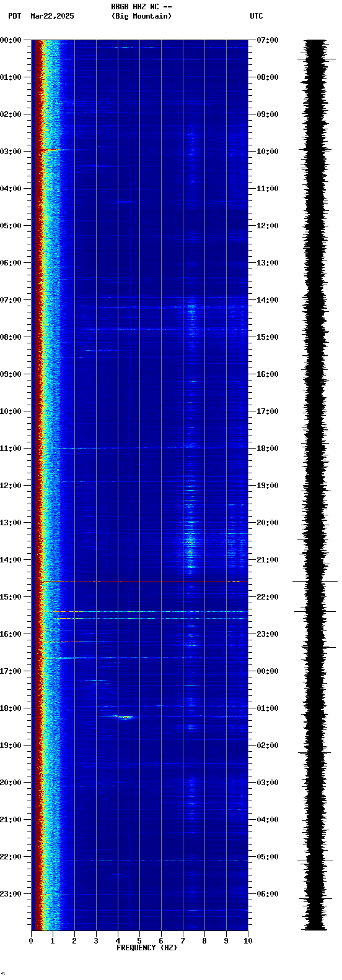342x980 pixels.
Task: Click the PDT time label '22:00'
Action: (11, 857)
